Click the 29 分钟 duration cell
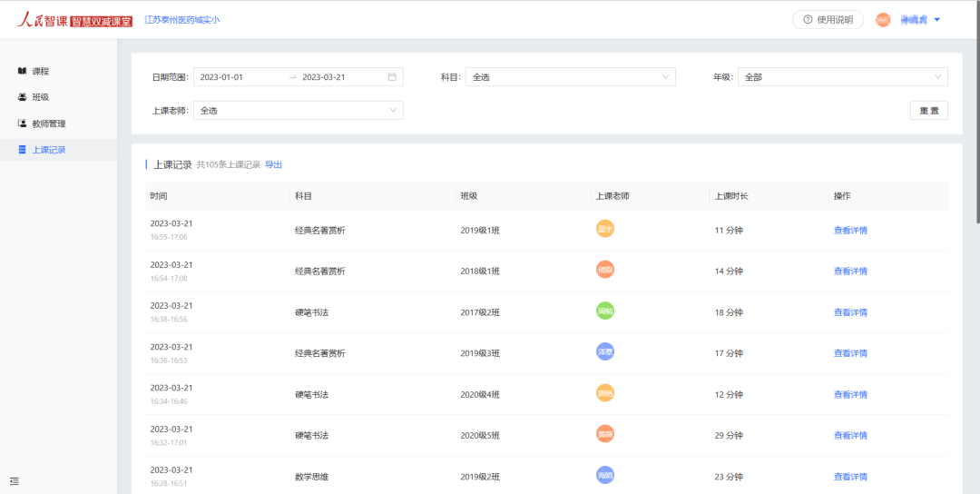Image resolution: width=980 pixels, height=494 pixels. [x=729, y=435]
